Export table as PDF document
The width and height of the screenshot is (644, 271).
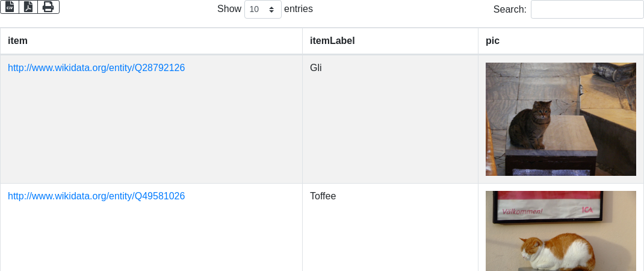(28, 7)
